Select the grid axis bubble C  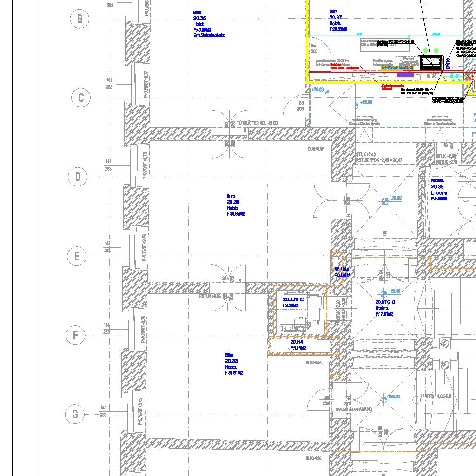tap(81, 98)
